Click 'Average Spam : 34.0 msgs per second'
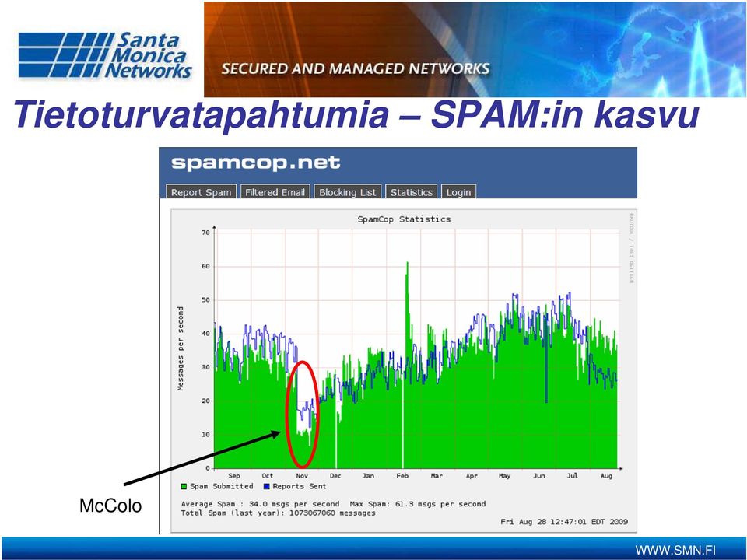The width and height of the screenshot is (747, 560). tap(260, 504)
